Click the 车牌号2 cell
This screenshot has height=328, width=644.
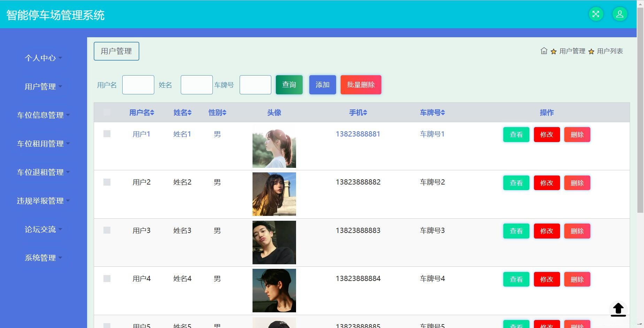click(432, 182)
